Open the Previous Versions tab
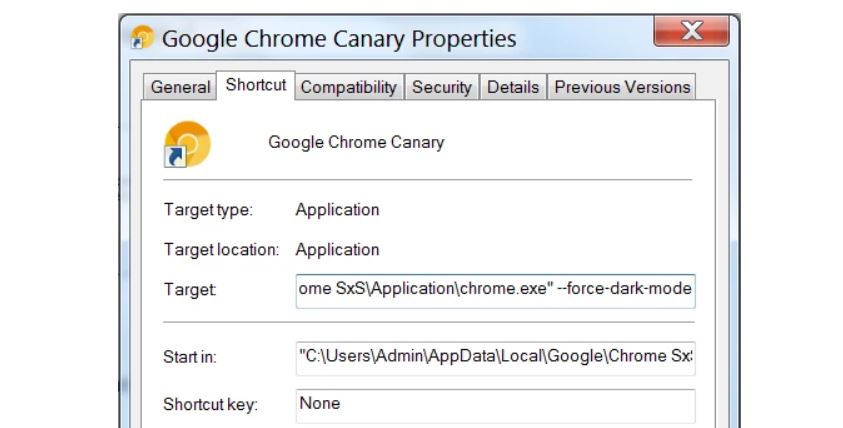Image resolution: width=843 pixels, height=428 pixels. [x=622, y=88]
